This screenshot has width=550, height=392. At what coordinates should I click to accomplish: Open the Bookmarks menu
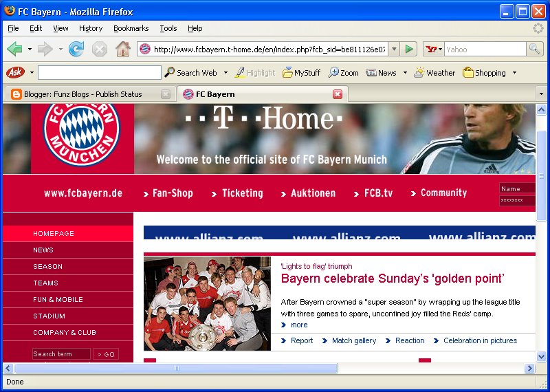click(x=131, y=28)
